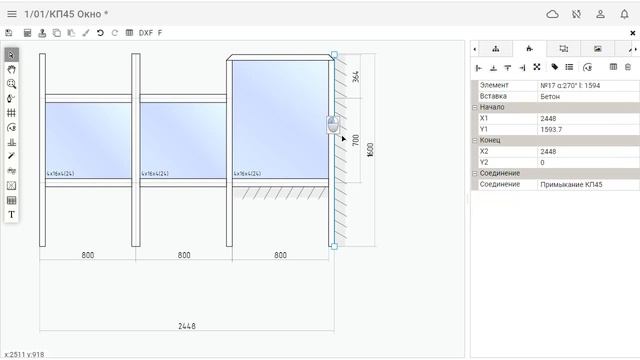
Task: Click the stamp icon in toolbar
Action: click(x=42, y=33)
